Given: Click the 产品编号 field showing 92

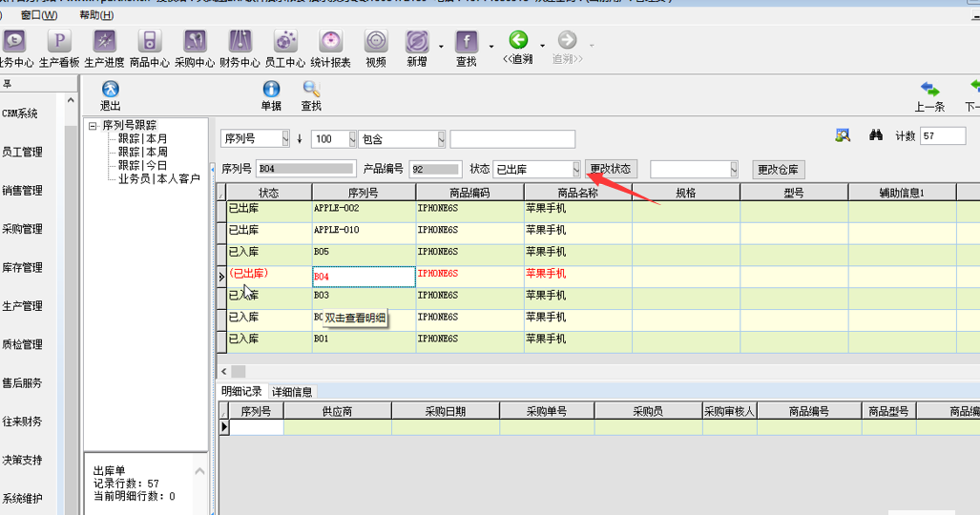Looking at the screenshot, I should tap(435, 169).
